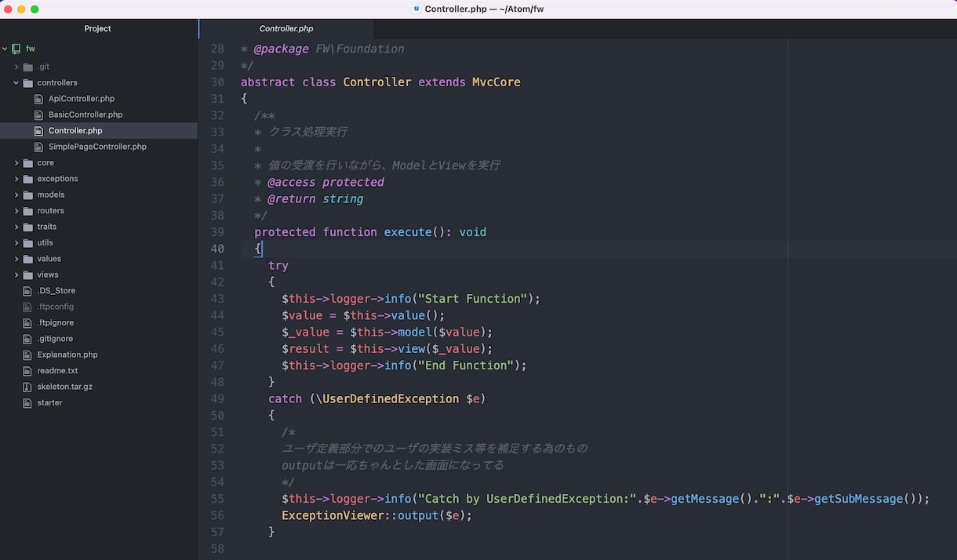
Task: Click "getSubMessage" on line 55
Action: click(x=859, y=499)
